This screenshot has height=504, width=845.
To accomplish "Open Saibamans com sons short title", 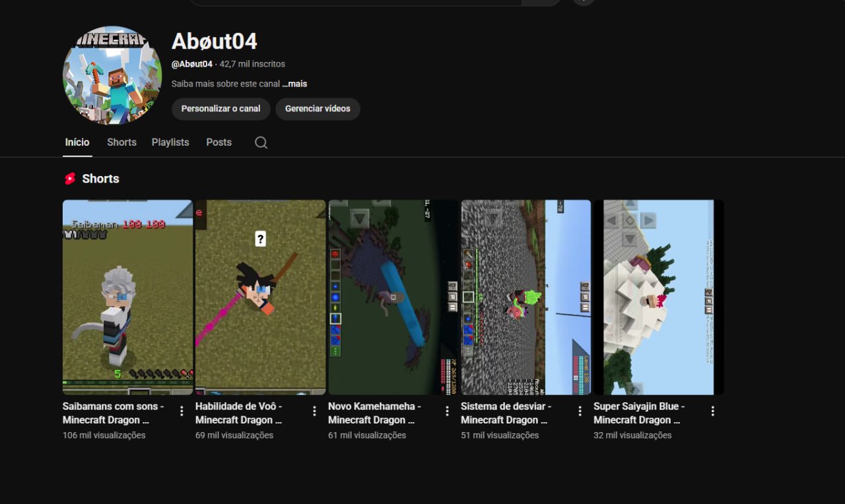I will point(114,413).
